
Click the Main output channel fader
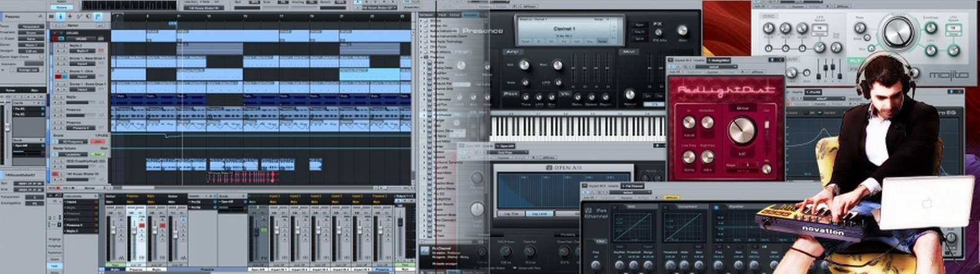[400, 222]
